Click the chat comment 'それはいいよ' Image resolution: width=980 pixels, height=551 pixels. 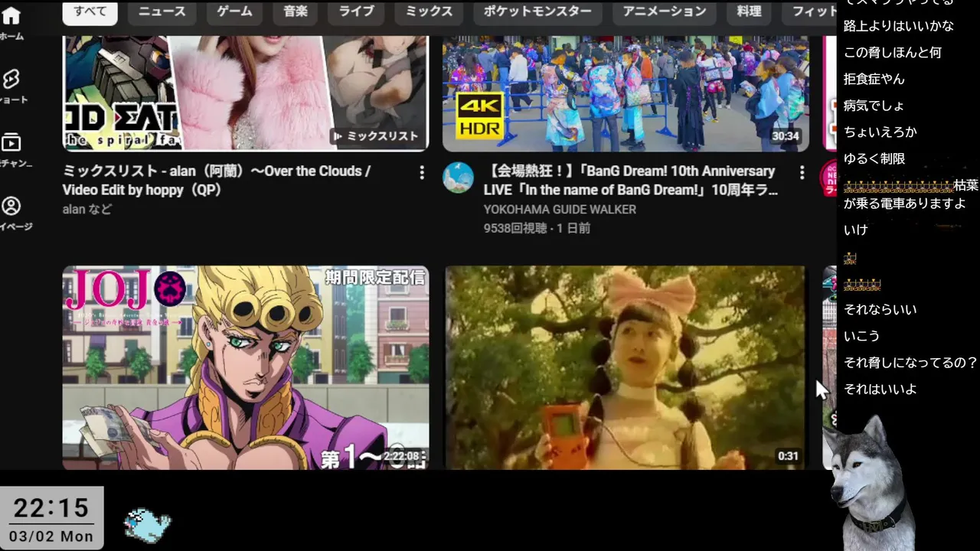tap(880, 389)
